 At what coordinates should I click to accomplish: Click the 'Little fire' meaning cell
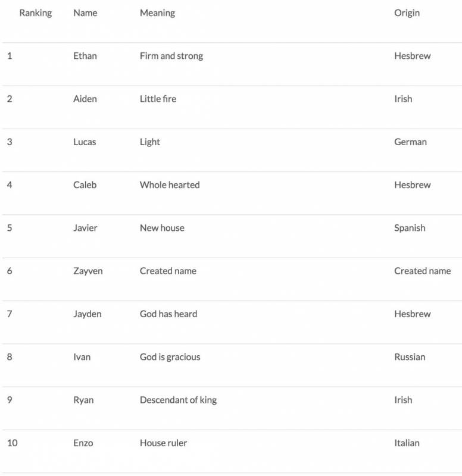pyautogui.click(x=158, y=99)
